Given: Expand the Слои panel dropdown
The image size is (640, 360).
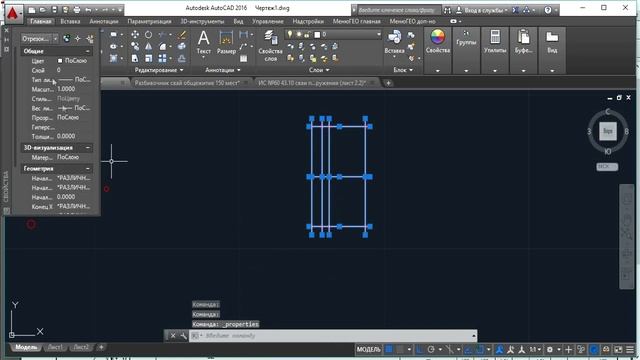Looking at the screenshot, I should tap(319, 70).
